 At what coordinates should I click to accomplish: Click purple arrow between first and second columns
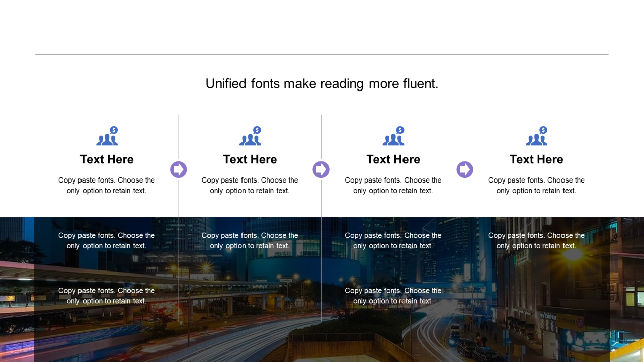point(179,169)
